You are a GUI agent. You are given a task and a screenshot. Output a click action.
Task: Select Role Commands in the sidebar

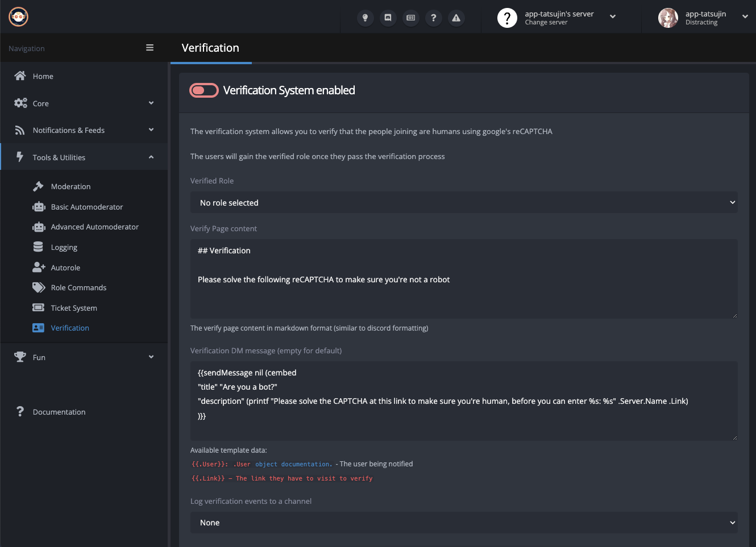pyautogui.click(x=78, y=287)
